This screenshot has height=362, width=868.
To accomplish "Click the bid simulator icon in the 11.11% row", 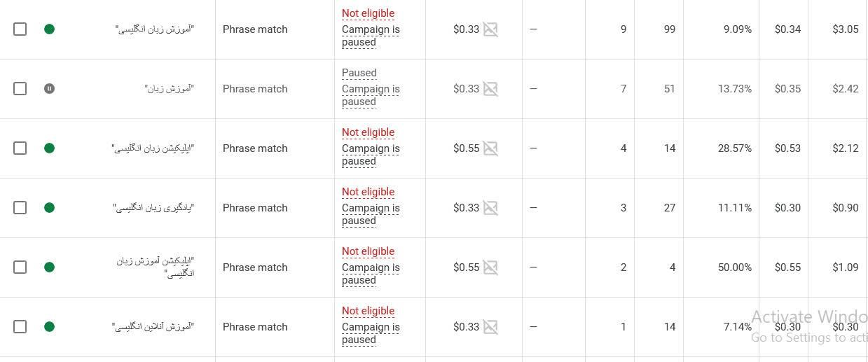I will click(x=490, y=208).
